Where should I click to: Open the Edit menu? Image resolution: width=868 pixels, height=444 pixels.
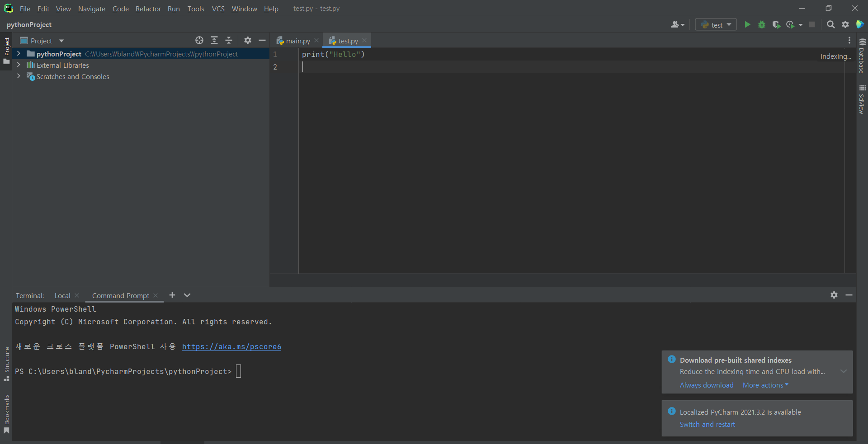click(x=43, y=9)
